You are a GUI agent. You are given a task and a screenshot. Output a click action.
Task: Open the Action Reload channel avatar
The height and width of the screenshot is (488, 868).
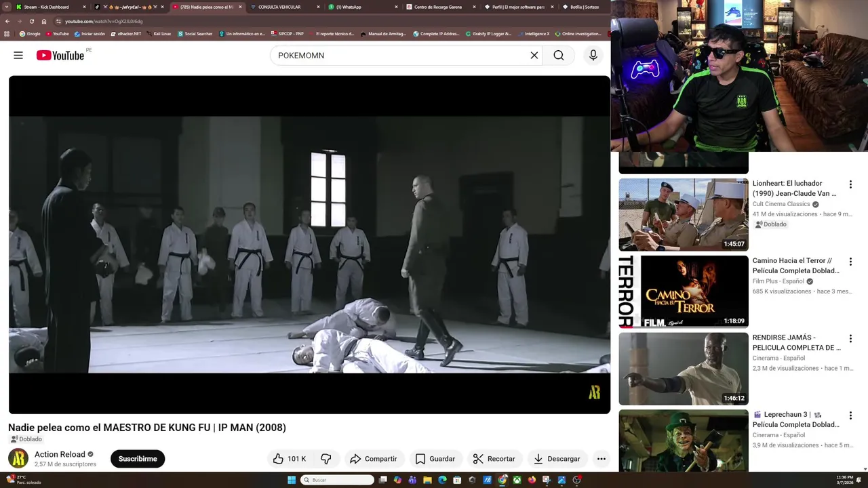18,459
